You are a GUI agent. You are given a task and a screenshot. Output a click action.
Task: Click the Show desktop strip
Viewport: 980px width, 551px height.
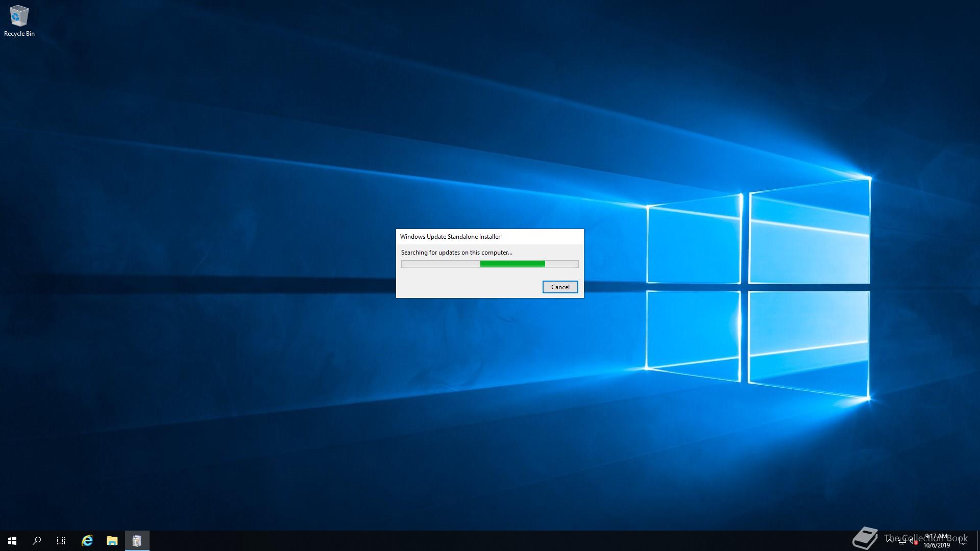pyautogui.click(x=978, y=541)
